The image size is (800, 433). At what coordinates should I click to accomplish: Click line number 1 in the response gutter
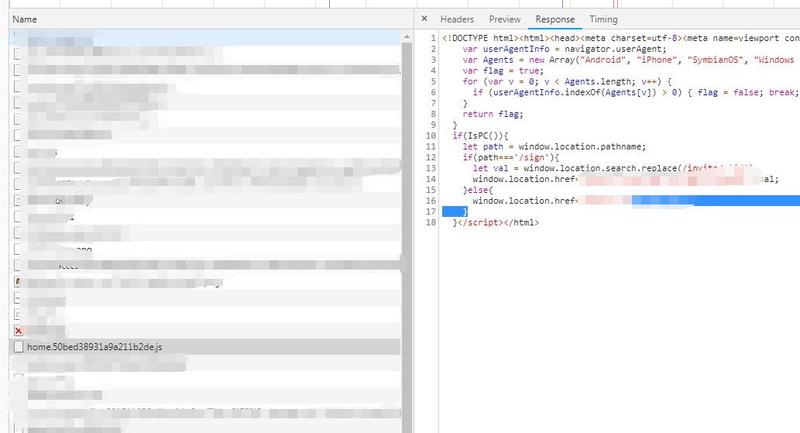coord(433,38)
